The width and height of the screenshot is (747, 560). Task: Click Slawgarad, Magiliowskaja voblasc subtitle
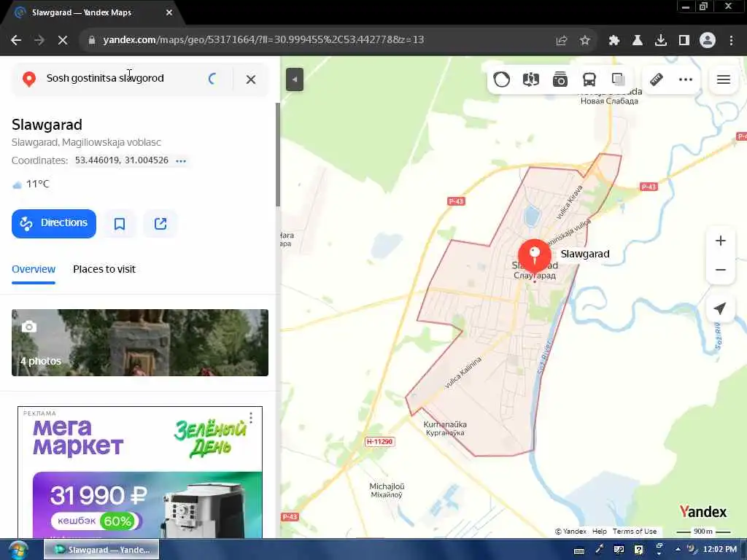click(x=86, y=142)
